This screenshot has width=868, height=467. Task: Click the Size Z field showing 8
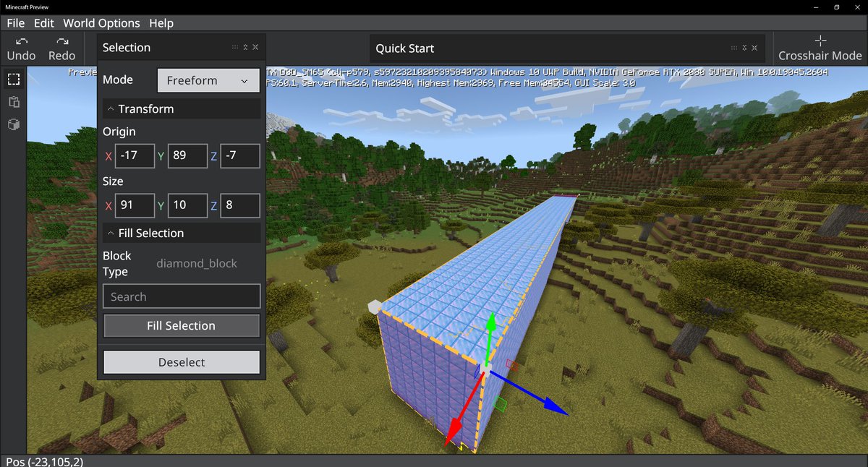click(x=240, y=205)
